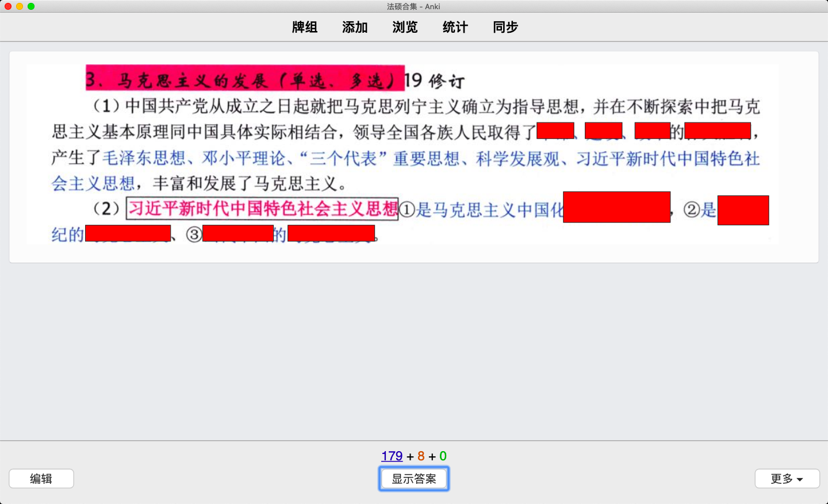Click the 编辑 edit button

41,479
